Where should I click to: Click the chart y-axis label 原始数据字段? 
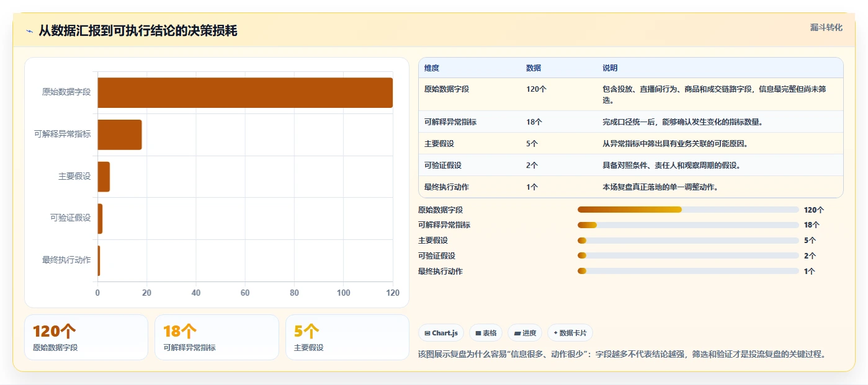(x=66, y=92)
